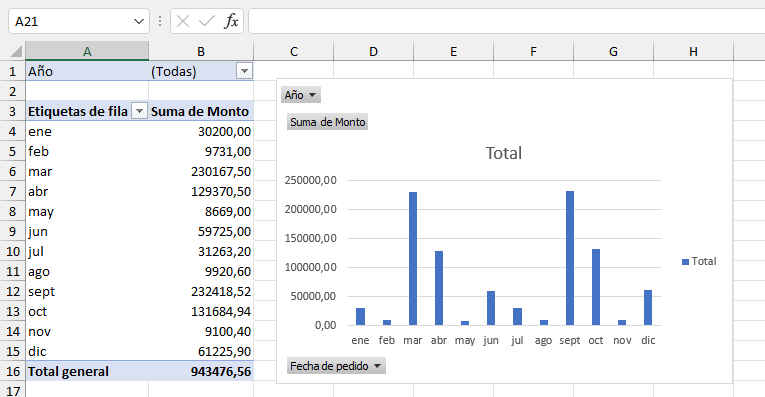Screen dimensions: 765x397
Task: Select the cell labeled jun
Action: pyautogui.click(x=87, y=231)
